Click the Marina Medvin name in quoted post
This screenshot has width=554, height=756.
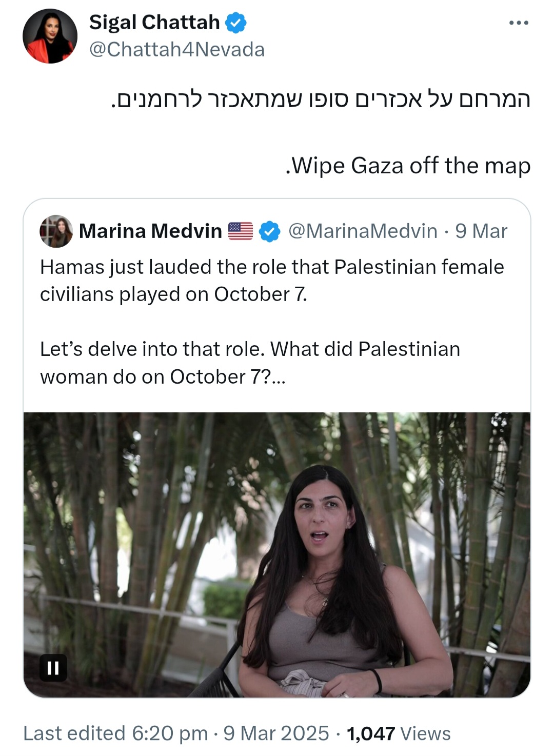150,231
